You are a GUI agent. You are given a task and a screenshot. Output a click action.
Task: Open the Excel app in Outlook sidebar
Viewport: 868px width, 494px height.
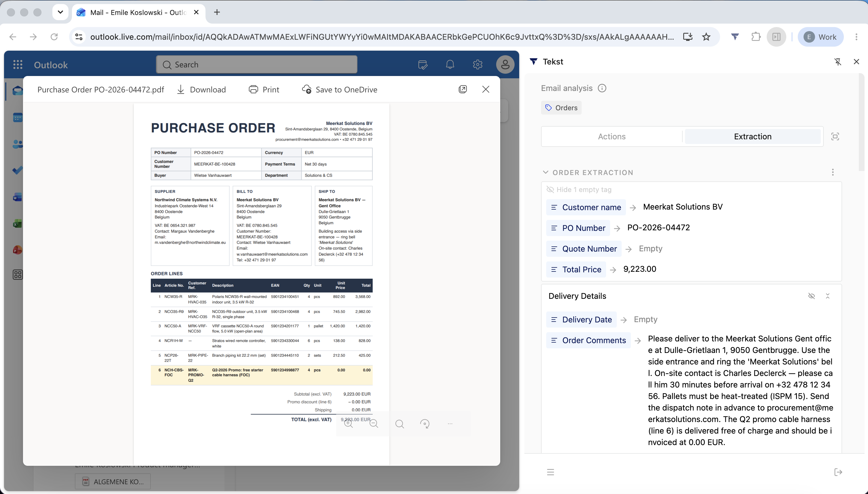click(17, 224)
